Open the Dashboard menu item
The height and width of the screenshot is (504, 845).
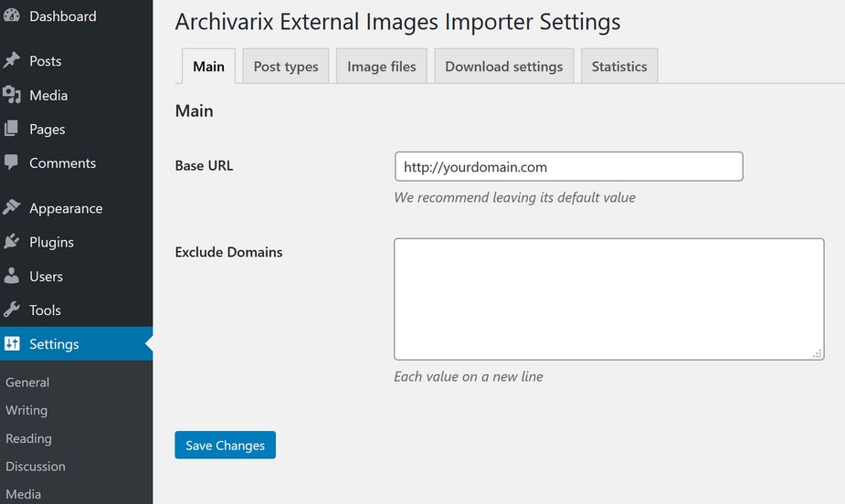click(77, 16)
